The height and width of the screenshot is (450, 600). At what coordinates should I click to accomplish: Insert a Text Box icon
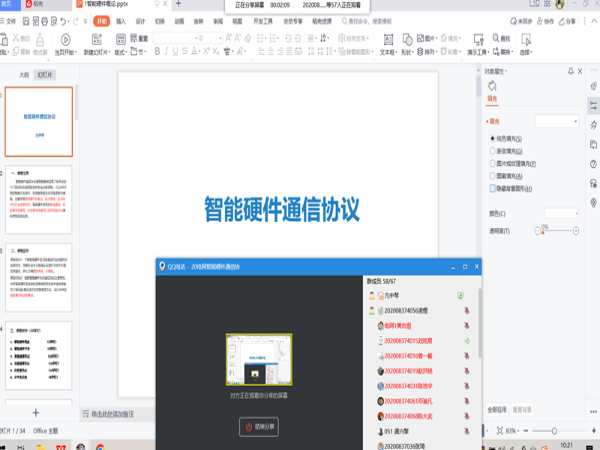[388, 39]
